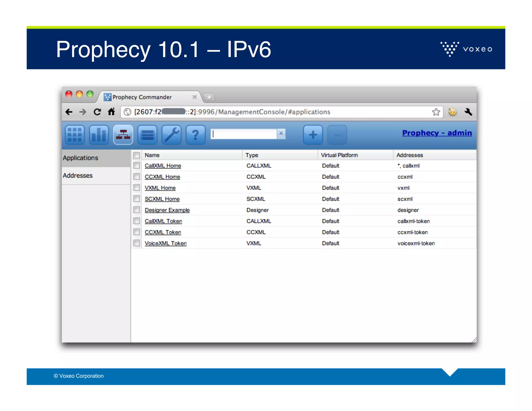
Task: Reload the page with the refresh icon
Action: (97, 112)
